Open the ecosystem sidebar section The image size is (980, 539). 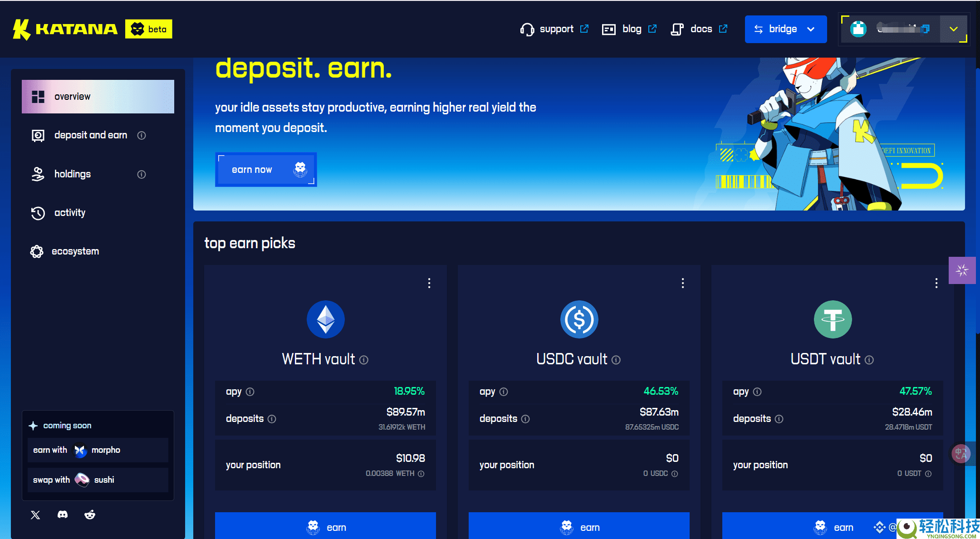click(75, 251)
